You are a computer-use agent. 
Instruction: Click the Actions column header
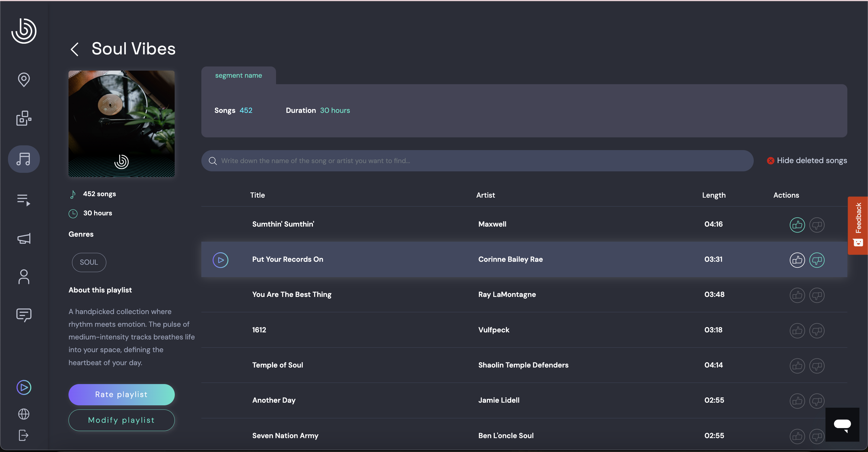point(786,195)
